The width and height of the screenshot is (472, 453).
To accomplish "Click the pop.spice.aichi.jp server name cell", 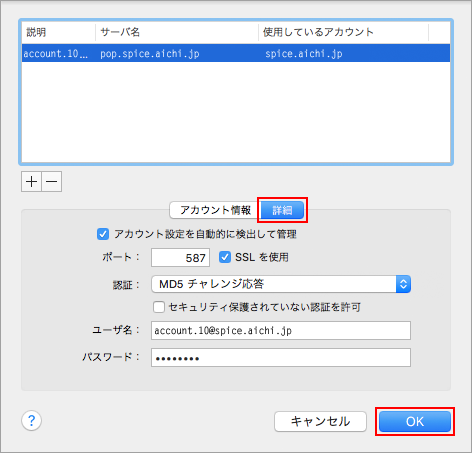I will click(150, 54).
